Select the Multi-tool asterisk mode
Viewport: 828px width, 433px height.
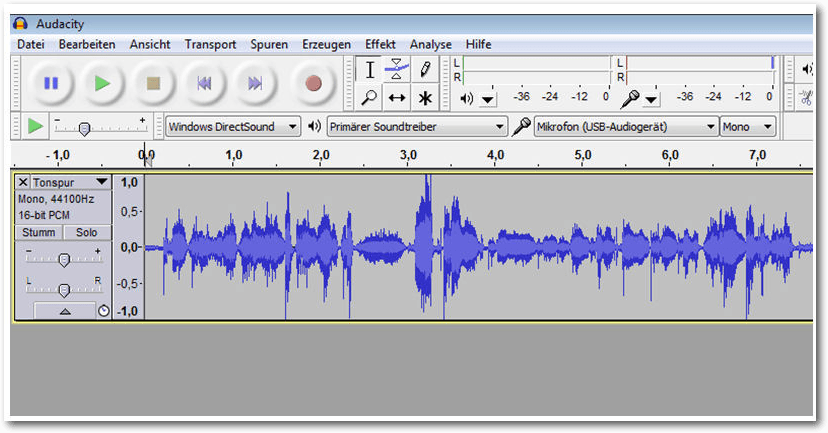pos(425,98)
